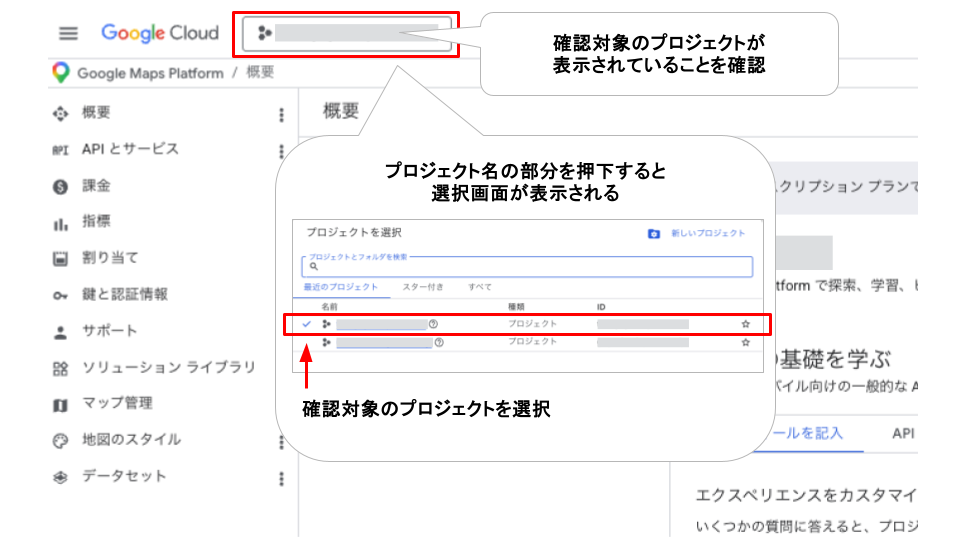Click the search magnifier icon in dialog
Screen dimensions: 960x540
[314, 266]
